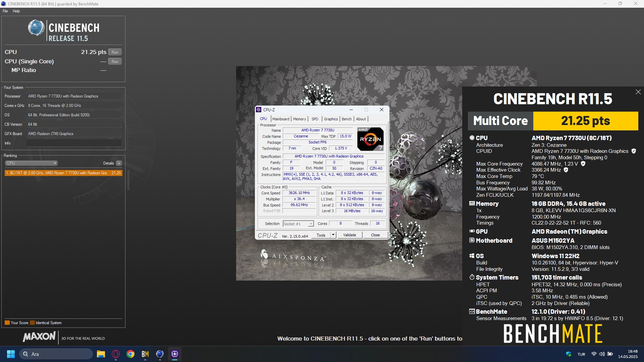The image size is (644, 362).
Task: Open the clock showing 16:48
Action: tap(628, 354)
